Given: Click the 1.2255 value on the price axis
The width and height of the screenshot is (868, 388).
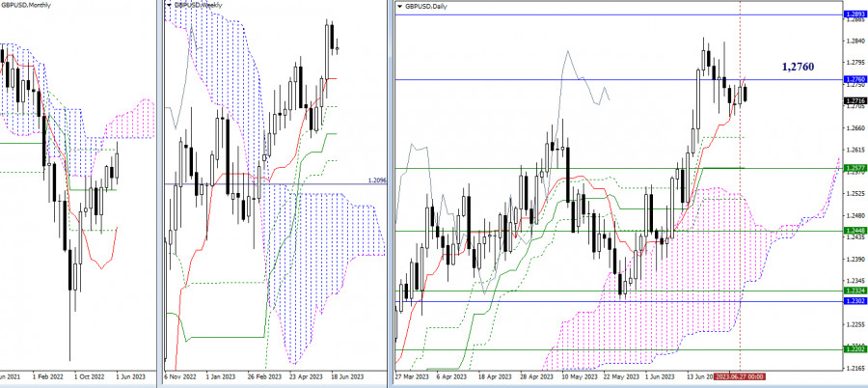Looking at the screenshot, I should 855,325.
